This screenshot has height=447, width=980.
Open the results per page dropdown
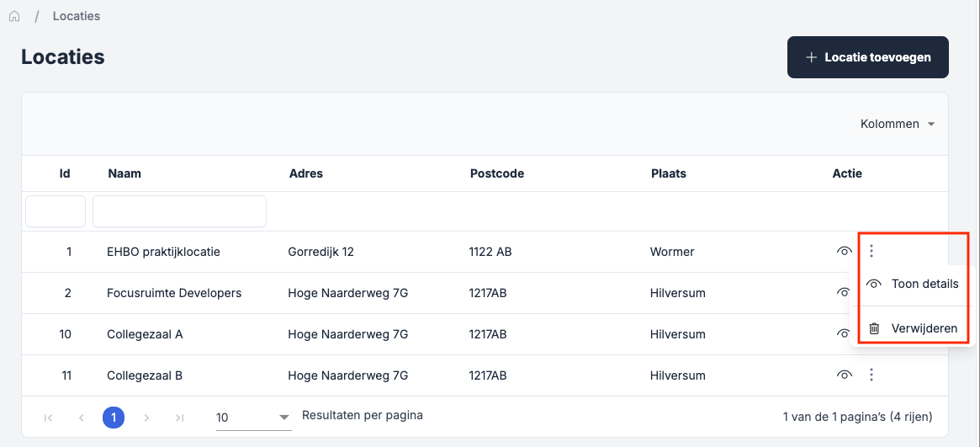coord(252,418)
